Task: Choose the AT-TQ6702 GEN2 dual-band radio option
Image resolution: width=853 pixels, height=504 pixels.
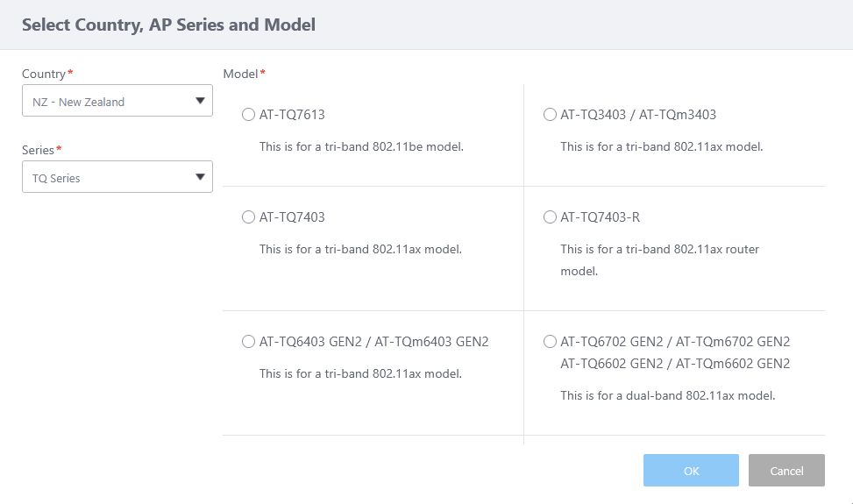Action: [550, 341]
